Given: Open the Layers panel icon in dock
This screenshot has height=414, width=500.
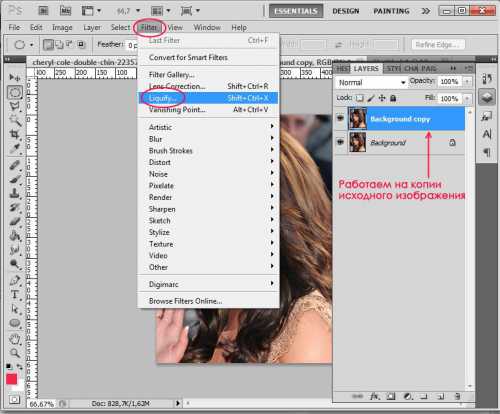Looking at the screenshot, I should coord(487,97).
